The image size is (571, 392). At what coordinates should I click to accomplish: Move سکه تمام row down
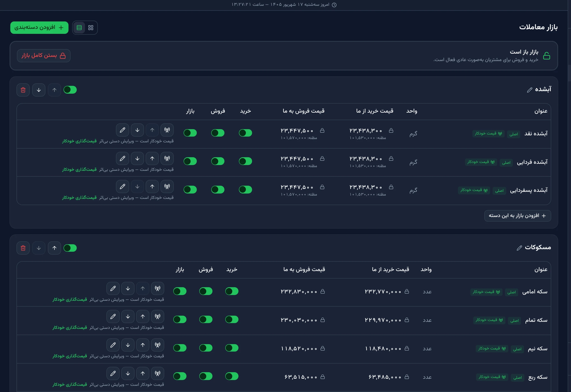[x=128, y=316]
